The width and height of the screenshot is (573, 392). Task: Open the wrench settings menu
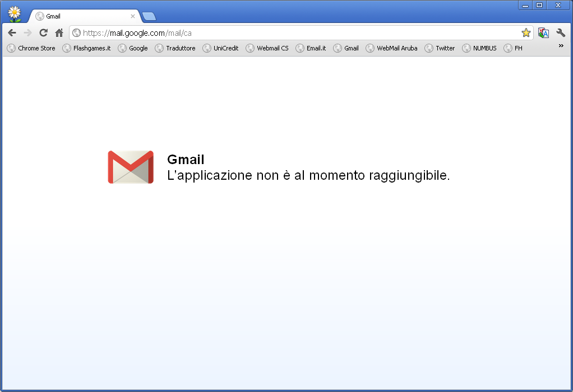[x=561, y=33]
